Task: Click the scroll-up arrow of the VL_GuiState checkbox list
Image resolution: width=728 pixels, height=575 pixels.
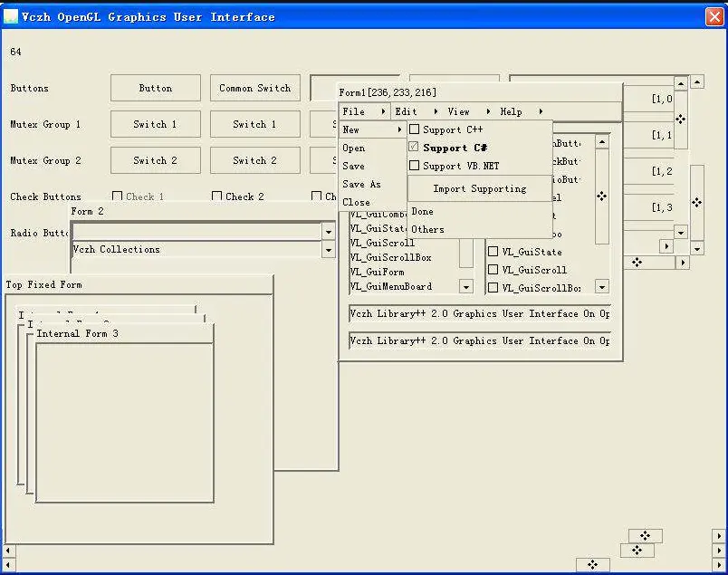Action: click(x=602, y=142)
